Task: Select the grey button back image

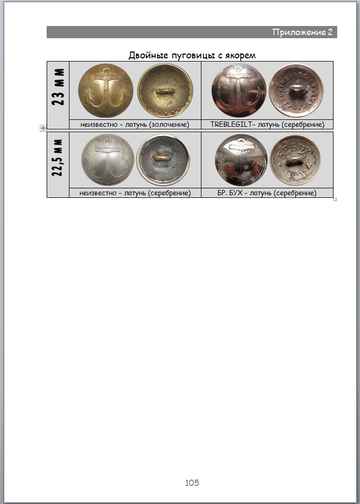Action: click(163, 160)
